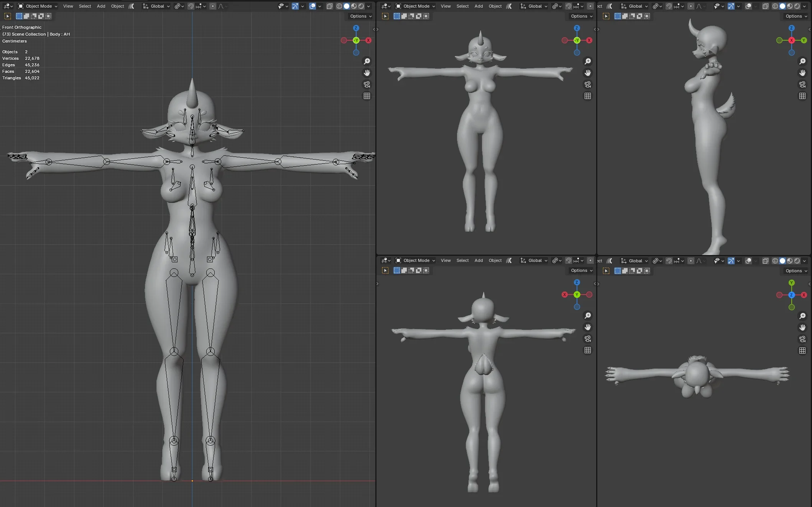Screen dimensions: 812x507
Task: Select Material Preview shading in the front viewport header
Action: [x=354, y=6]
